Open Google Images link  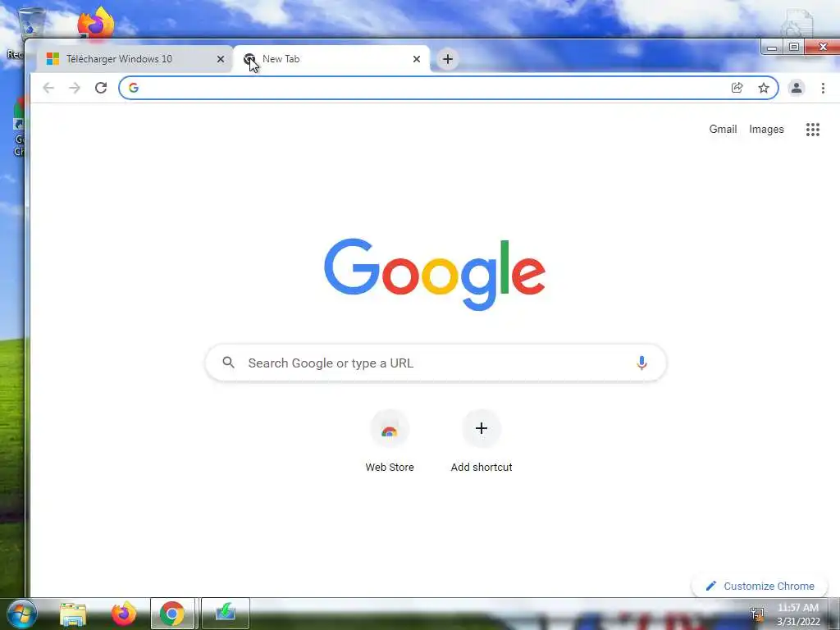coord(766,129)
